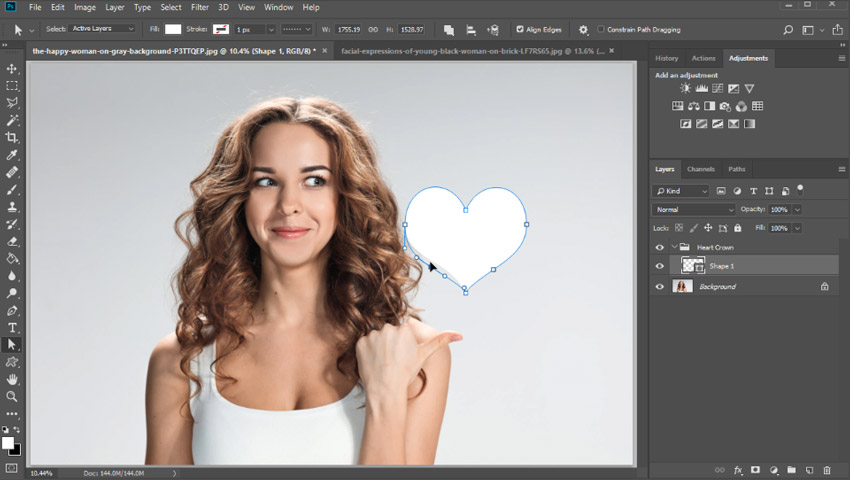
Task: Switch to the Channels tab
Action: click(700, 169)
